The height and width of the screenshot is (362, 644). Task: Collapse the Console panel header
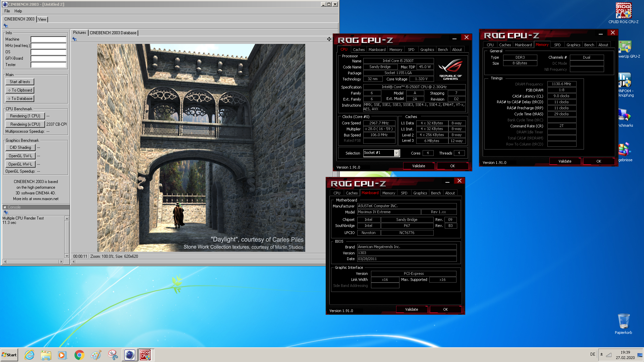5,207
